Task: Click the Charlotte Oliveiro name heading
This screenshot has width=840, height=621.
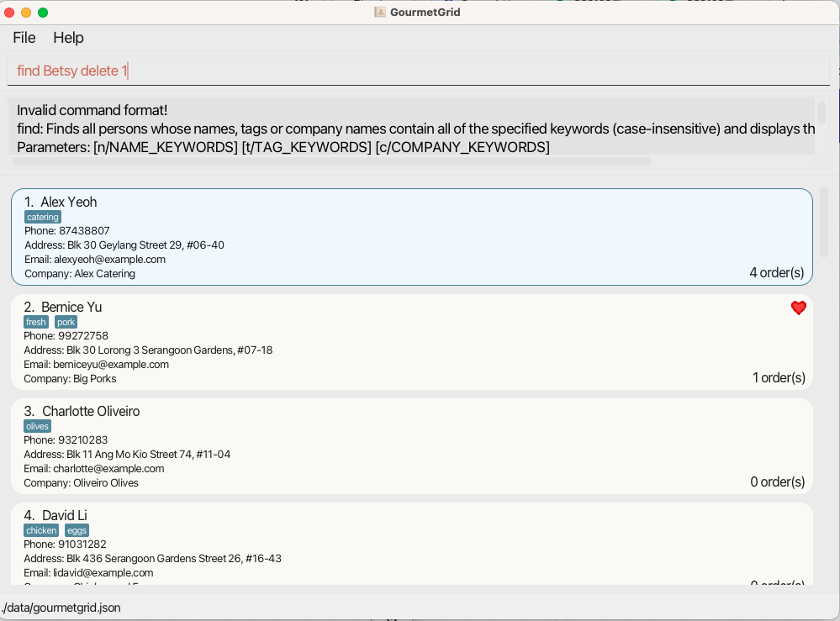Action: (x=91, y=411)
